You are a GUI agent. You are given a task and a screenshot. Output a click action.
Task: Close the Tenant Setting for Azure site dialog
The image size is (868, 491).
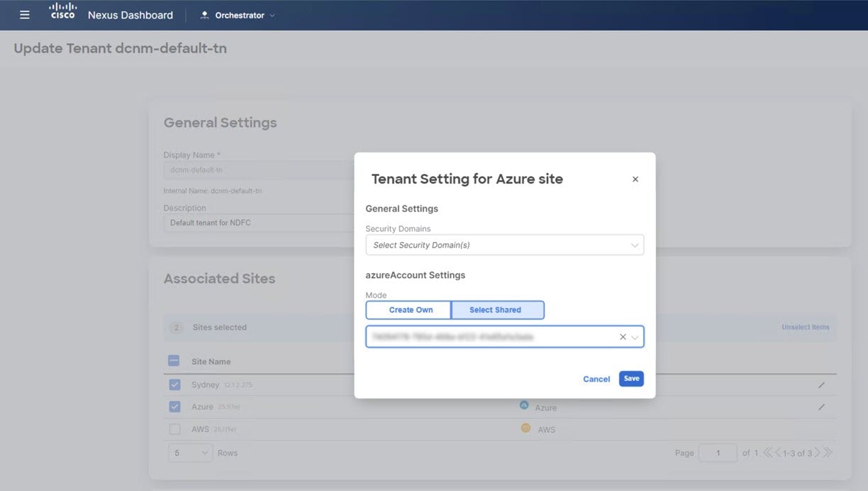click(635, 180)
